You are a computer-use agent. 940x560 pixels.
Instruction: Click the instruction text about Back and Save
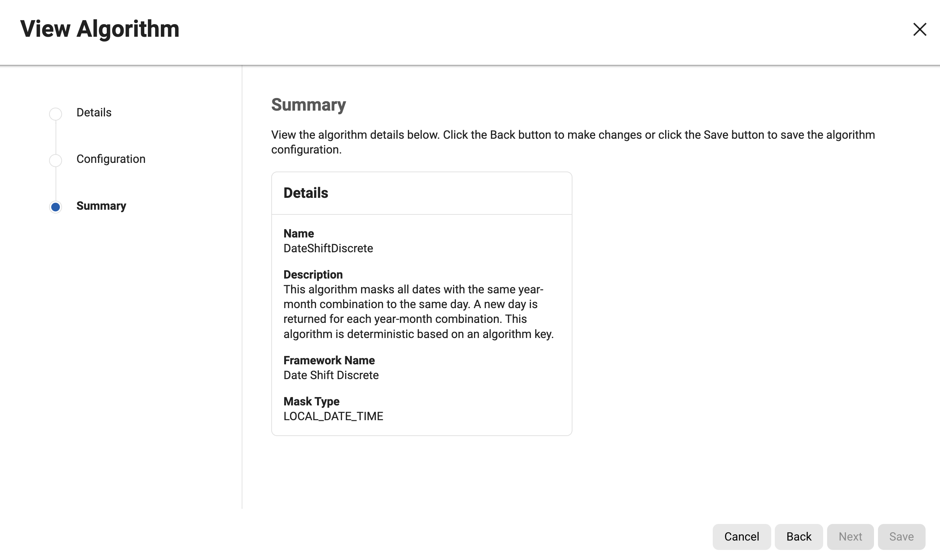tap(572, 142)
